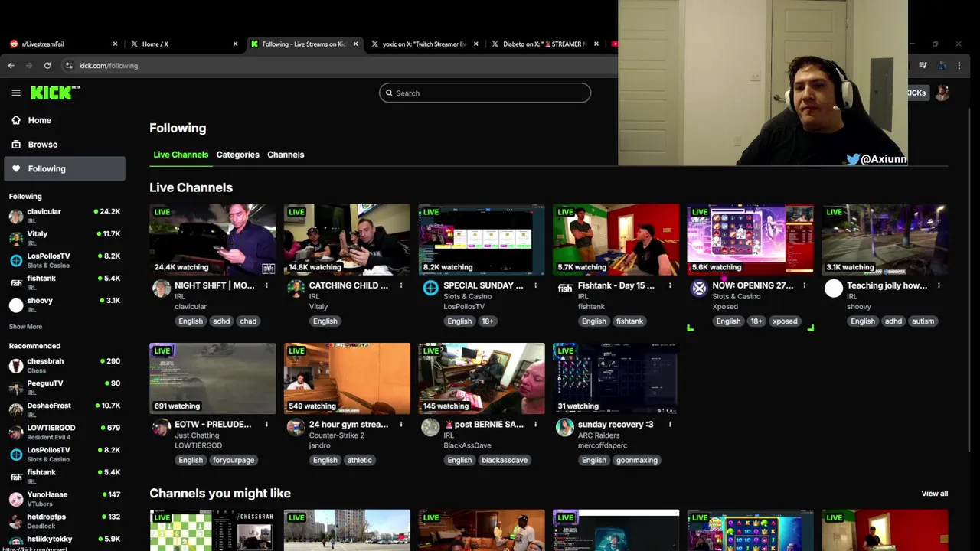Viewport: 980px width, 551px height.
Task: Open jandro avatar under 24 hour gym stream
Action: [296, 427]
